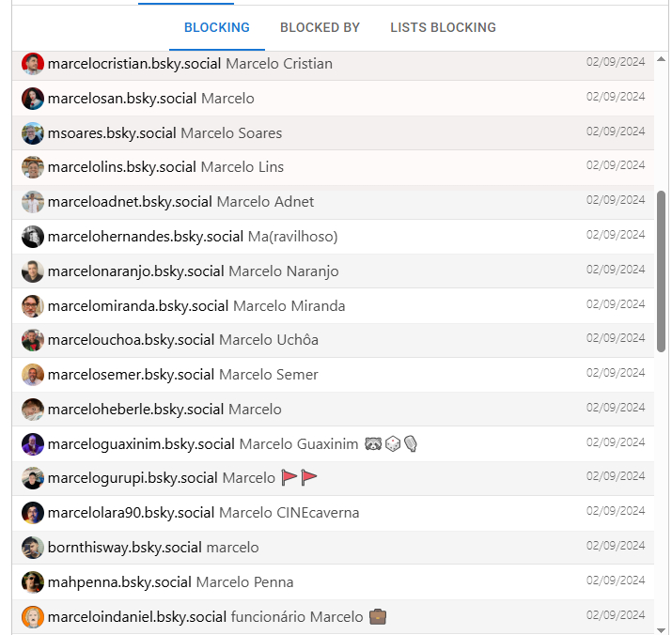
Task: Select the BLOCKING tab
Action: pos(217,27)
